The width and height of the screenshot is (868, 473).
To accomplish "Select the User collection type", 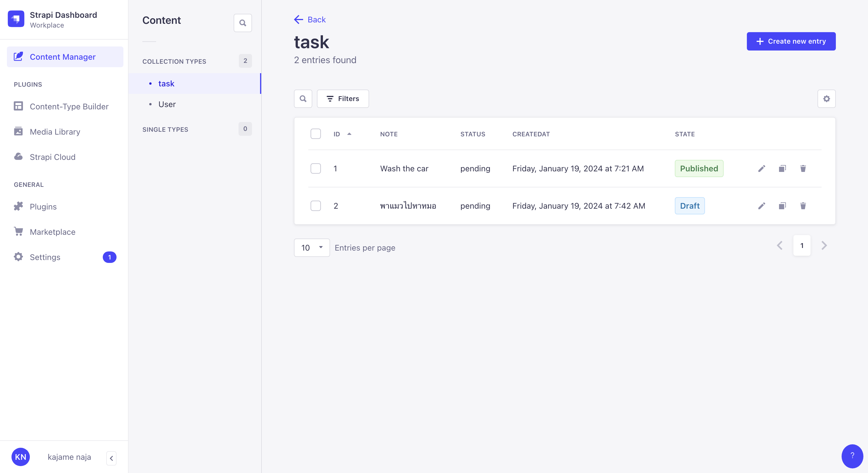I will (x=167, y=104).
